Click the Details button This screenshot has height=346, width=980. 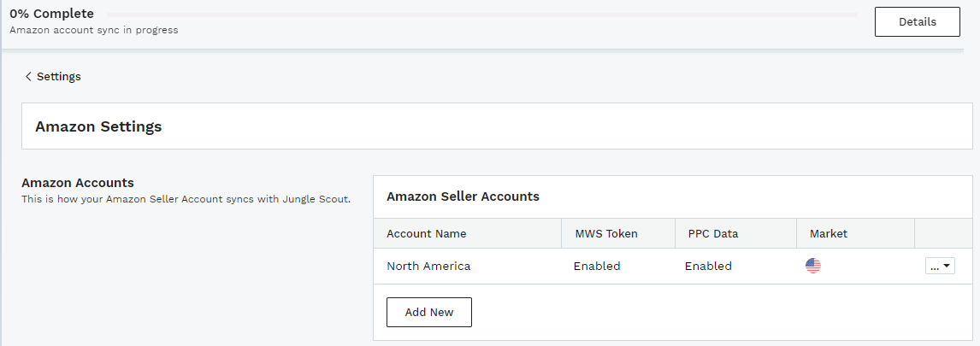coord(917,22)
